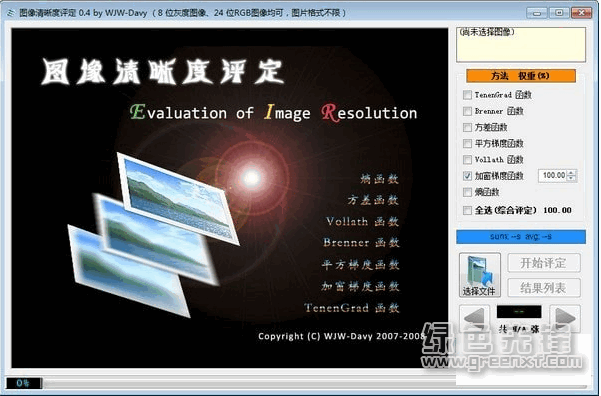The width and height of the screenshot is (601, 396).
Task: Click the blue sum/avg status bar
Action: tap(521, 237)
